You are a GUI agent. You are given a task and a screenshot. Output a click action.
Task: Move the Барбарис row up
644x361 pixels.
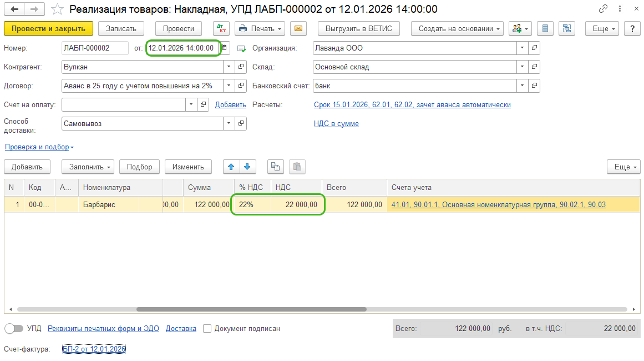tap(231, 167)
